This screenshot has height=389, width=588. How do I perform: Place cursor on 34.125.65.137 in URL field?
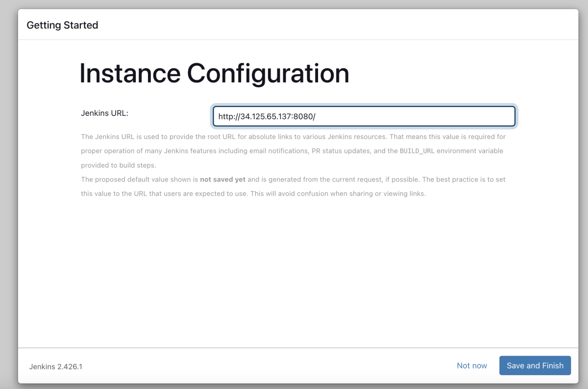266,117
